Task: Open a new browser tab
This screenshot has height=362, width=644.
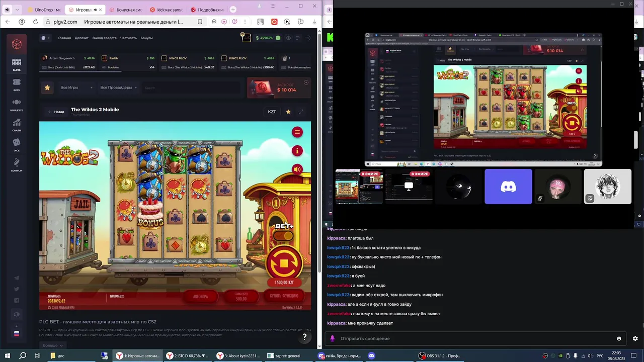Action: pos(233,10)
